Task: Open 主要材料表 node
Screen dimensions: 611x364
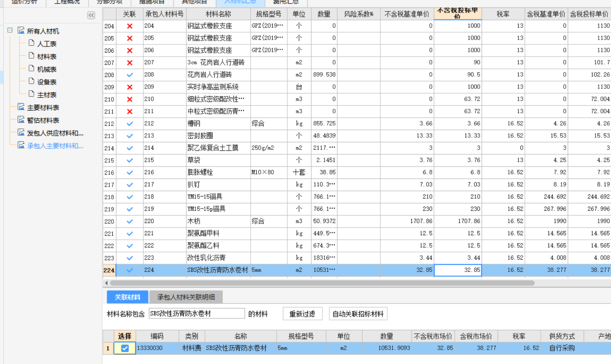Action: click(x=43, y=108)
